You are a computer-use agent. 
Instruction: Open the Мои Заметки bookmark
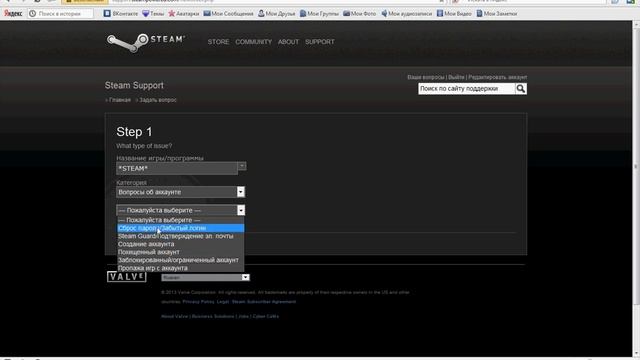click(x=496, y=13)
